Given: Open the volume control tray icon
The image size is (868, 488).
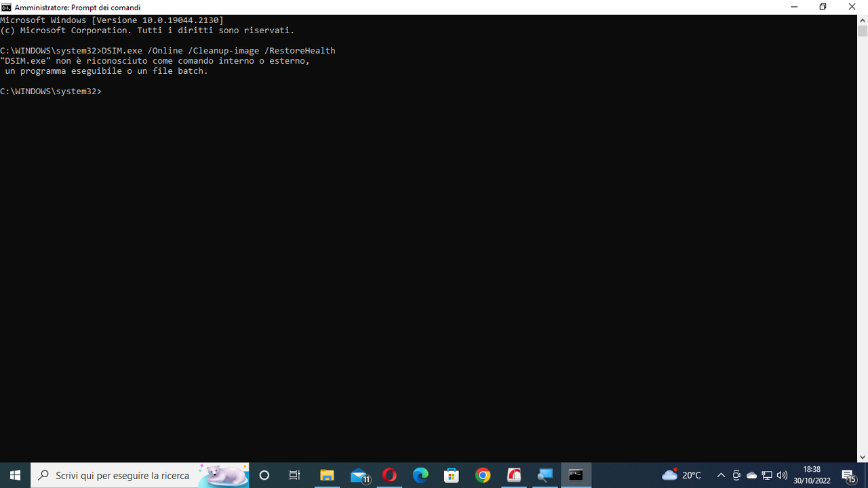Looking at the screenshot, I should click(782, 475).
